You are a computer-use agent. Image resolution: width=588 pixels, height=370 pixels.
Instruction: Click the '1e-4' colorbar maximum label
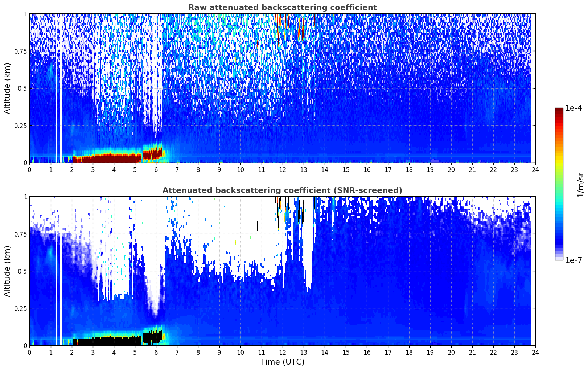coord(573,108)
